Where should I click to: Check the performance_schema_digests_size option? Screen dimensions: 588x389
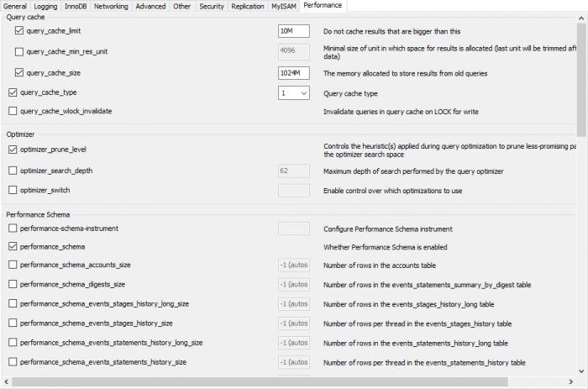pos(13,284)
